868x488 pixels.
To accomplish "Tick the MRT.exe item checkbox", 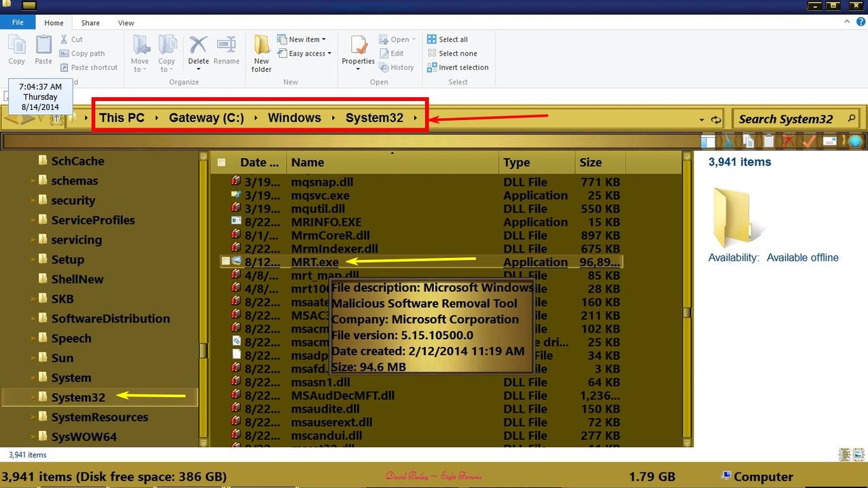I will click(x=225, y=262).
